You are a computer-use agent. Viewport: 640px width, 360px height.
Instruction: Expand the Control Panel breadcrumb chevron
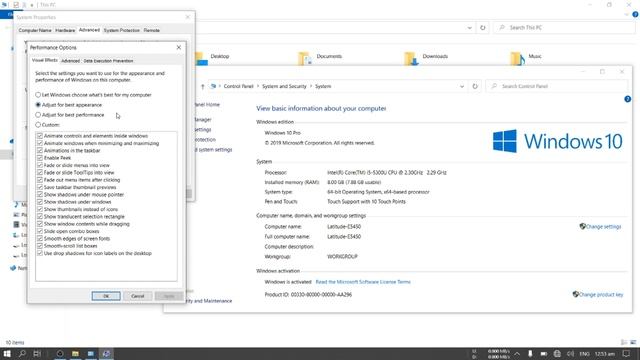pyautogui.click(x=258, y=87)
